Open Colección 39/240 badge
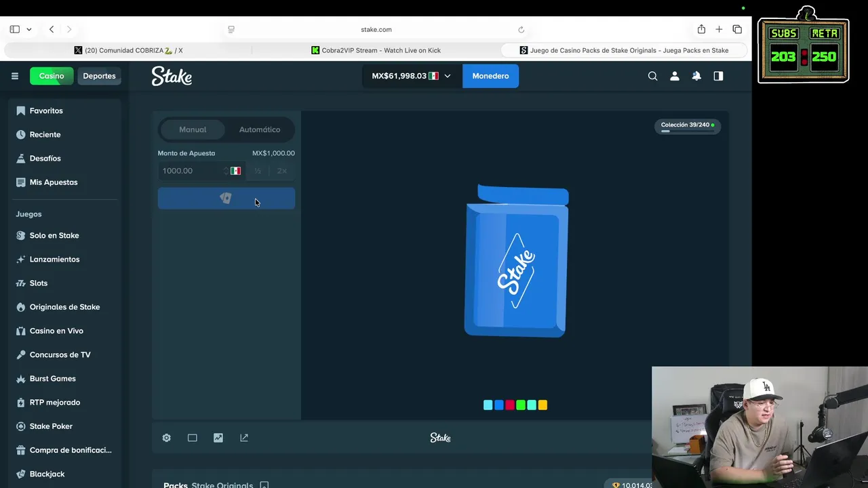The height and width of the screenshot is (488, 868). (x=687, y=126)
